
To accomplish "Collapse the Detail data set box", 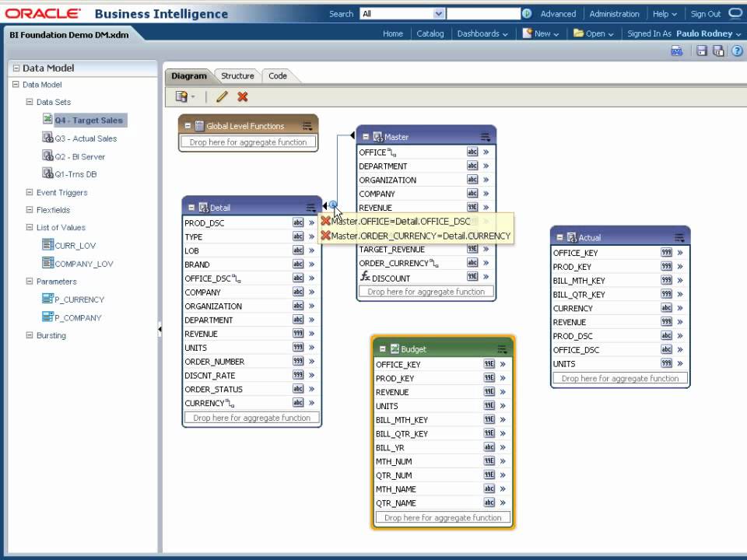I will coord(191,208).
